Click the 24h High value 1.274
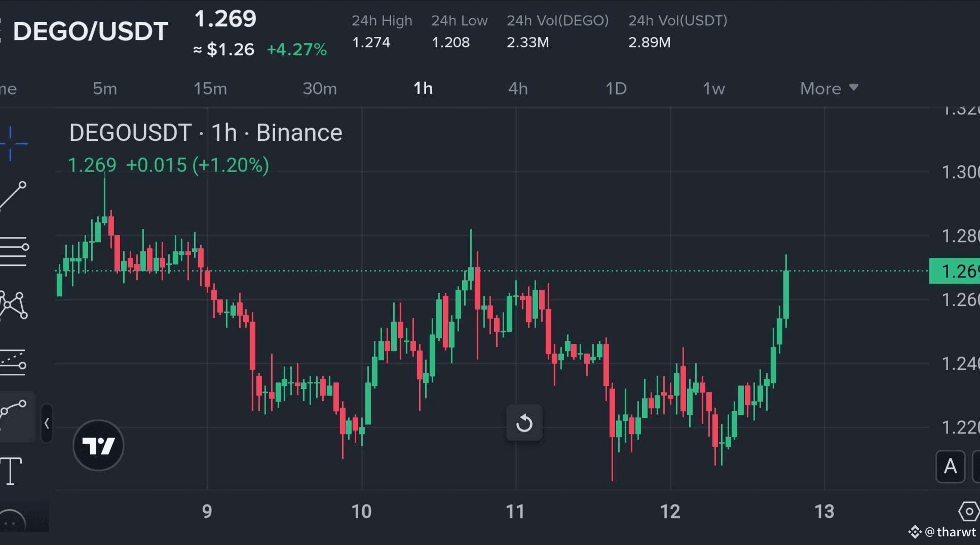Image resolution: width=980 pixels, height=545 pixels. (371, 43)
